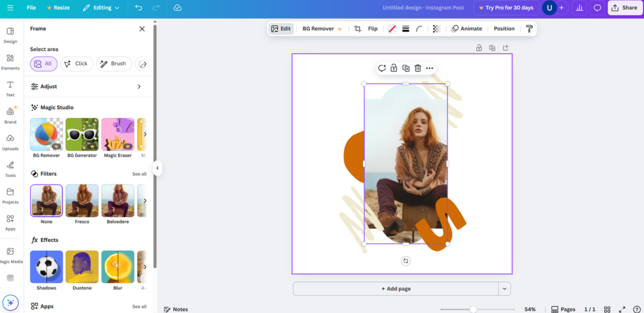
Task: Click See all next to Filters
Action: click(139, 174)
